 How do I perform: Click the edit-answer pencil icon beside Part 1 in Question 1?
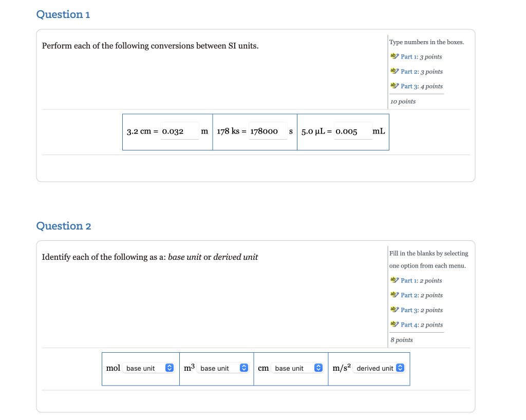tap(393, 56)
